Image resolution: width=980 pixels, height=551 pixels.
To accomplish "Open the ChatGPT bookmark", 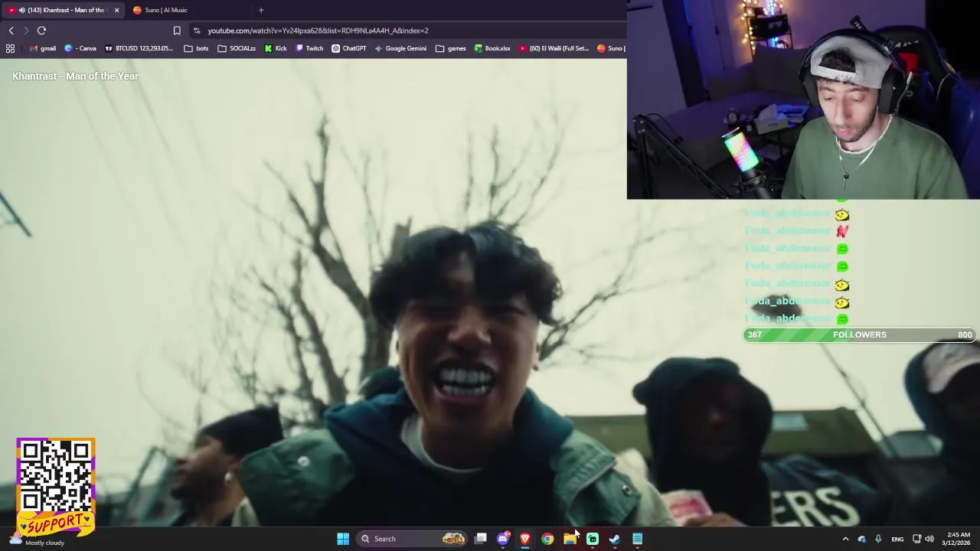I will coord(349,48).
